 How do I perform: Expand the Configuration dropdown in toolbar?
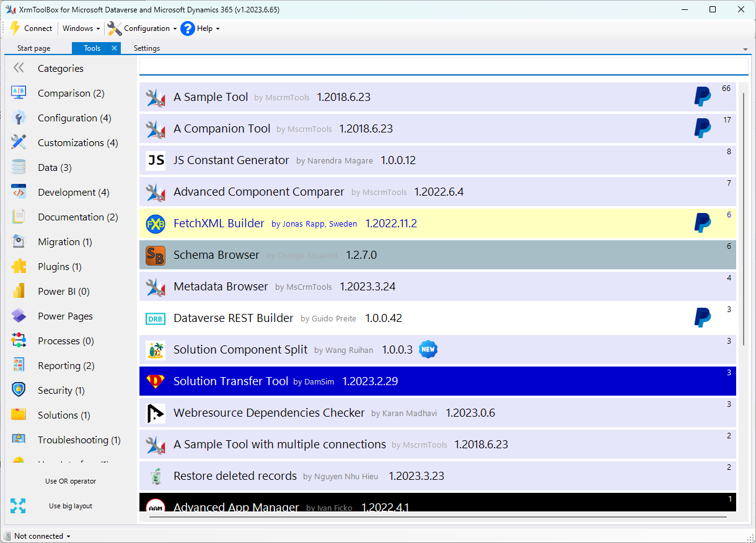[x=147, y=28]
